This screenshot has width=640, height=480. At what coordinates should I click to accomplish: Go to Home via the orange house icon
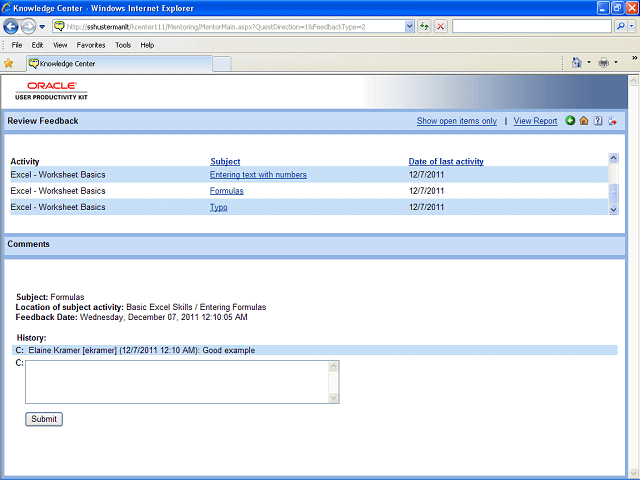(584, 120)
